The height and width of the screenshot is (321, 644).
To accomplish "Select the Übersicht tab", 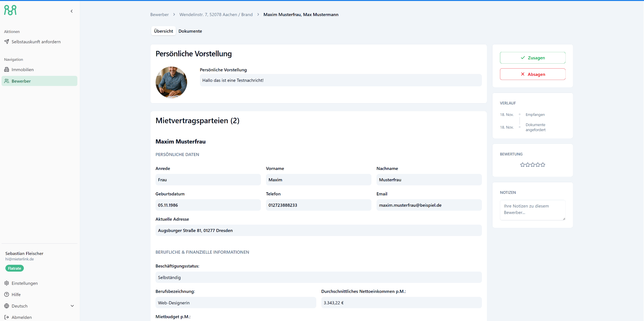I will pos(163,31).
